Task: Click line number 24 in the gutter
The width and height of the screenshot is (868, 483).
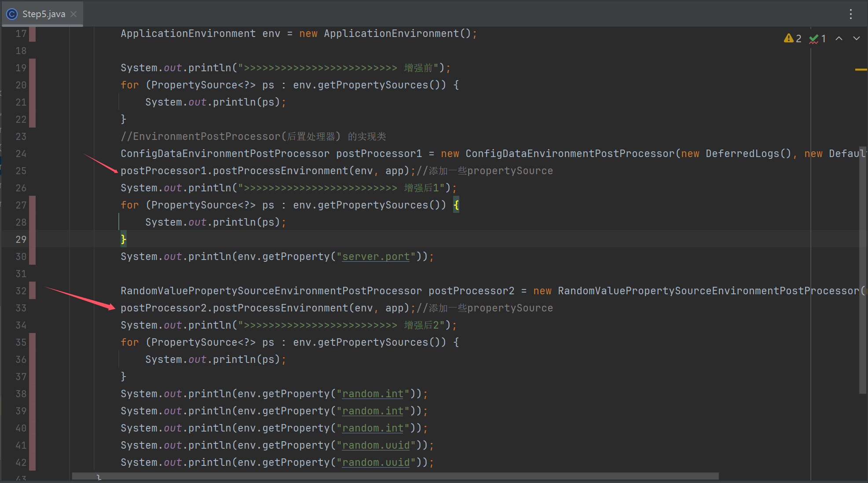Action: pyautogui.click(x=21, y=154)
